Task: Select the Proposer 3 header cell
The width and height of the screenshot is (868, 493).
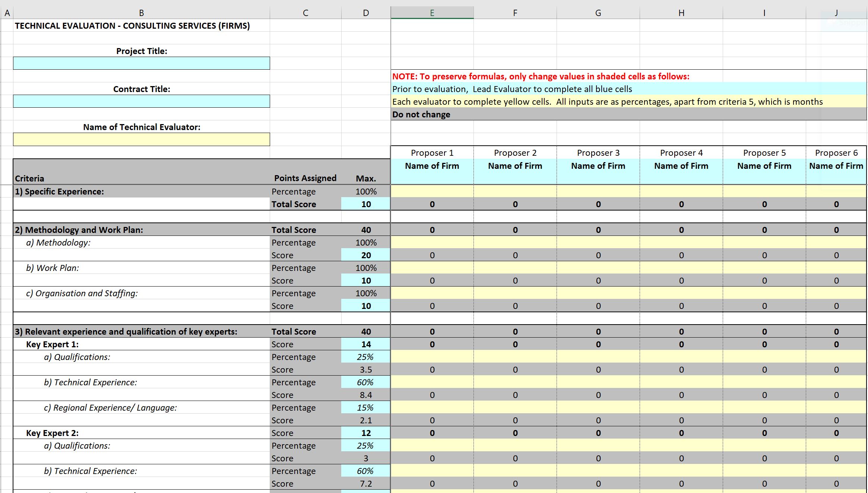Action: [598, 152]
